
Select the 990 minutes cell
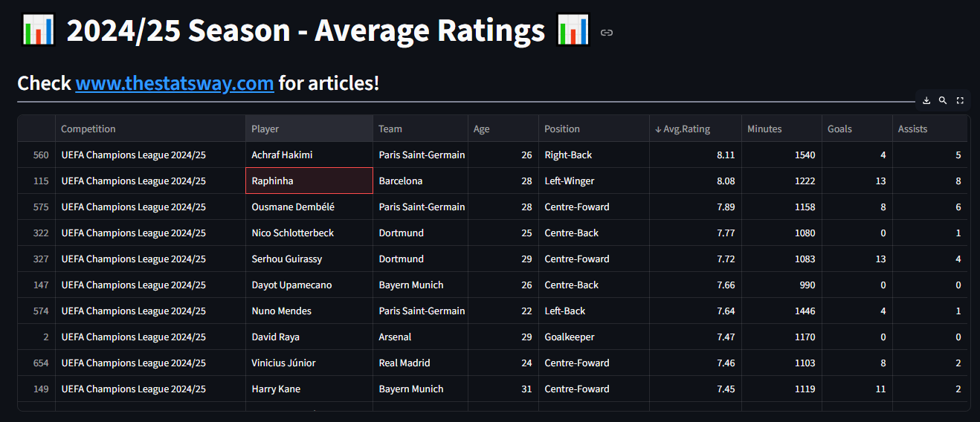pos(781,285)
